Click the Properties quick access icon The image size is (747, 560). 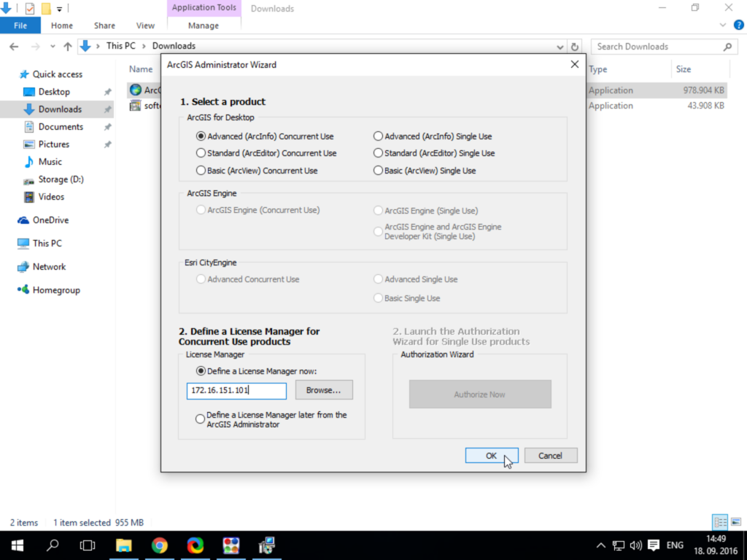[29, 8]
